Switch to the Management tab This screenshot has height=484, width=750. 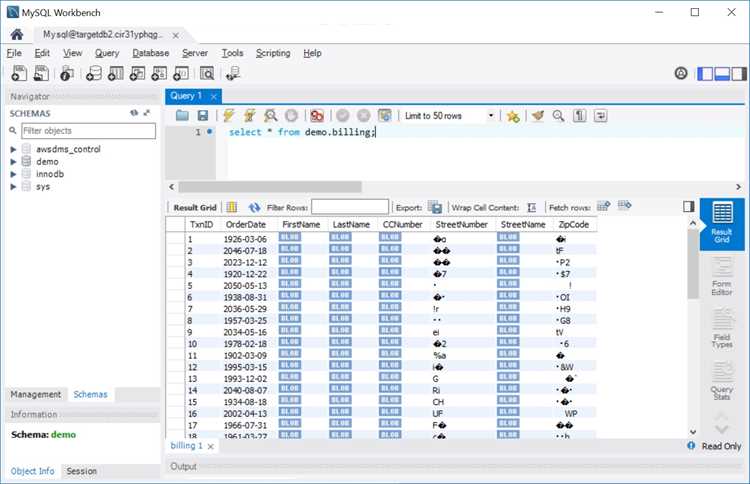(36, 395)
